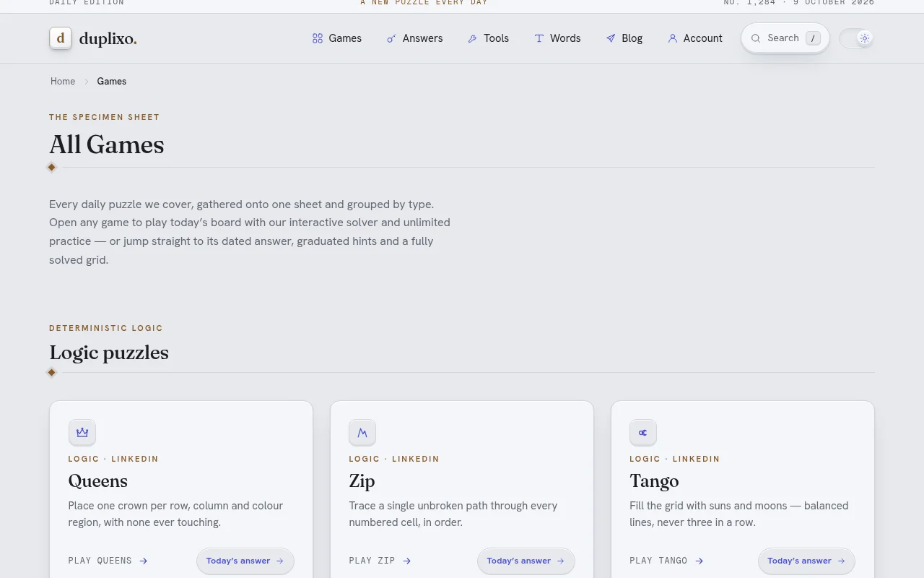Open the Queens card title
This screenshot has width=924, height=578.
pyautogui.click(x=97, y=481)
